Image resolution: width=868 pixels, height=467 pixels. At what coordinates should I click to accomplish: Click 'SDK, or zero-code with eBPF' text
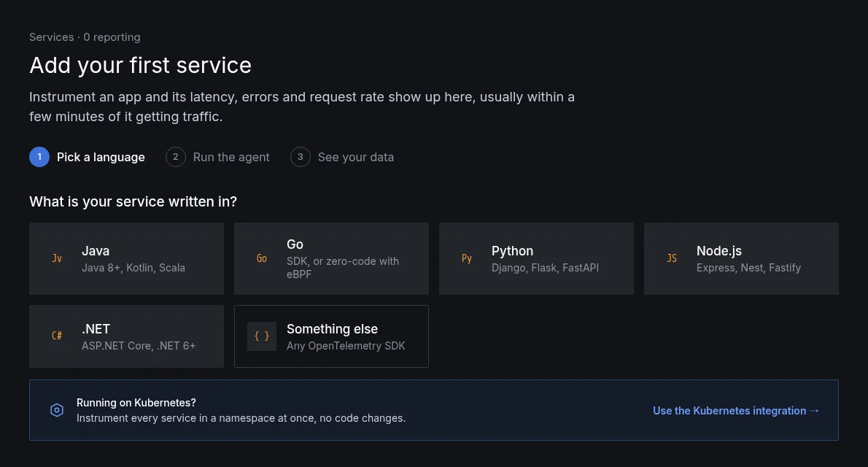(343, 268)
